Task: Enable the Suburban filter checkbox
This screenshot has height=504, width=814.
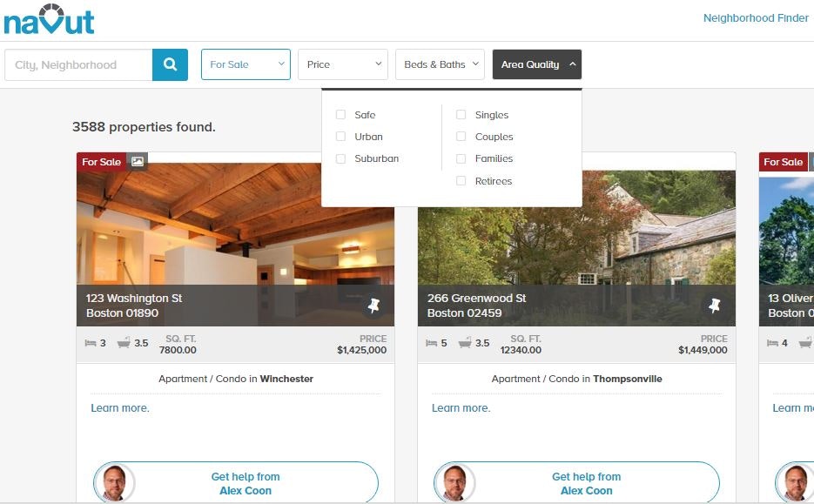Action: click(340, 158)
